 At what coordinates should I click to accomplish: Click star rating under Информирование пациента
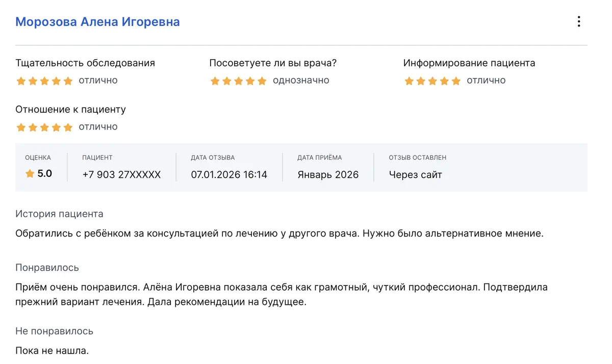click(x=432, y=81)
